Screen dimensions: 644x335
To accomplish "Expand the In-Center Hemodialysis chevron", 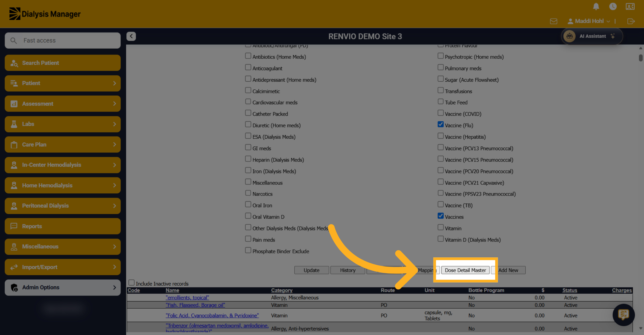I will click(x=115, y=165).
